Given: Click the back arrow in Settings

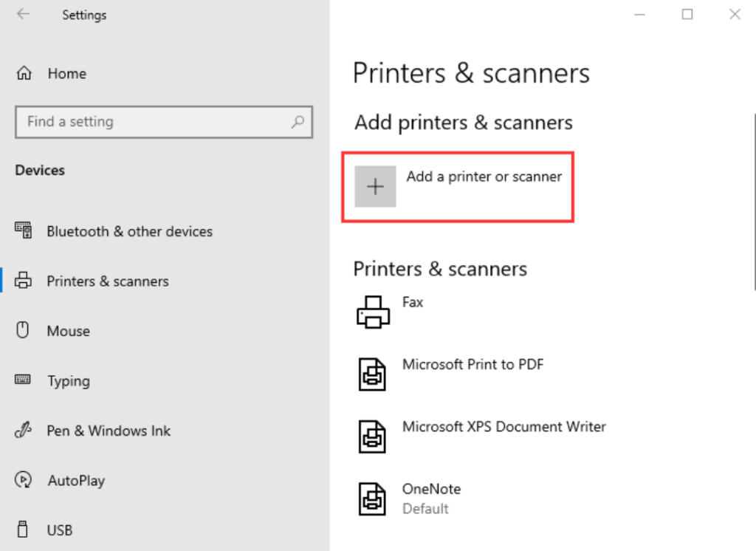Looking at the screenshot, I should point(23,15).
